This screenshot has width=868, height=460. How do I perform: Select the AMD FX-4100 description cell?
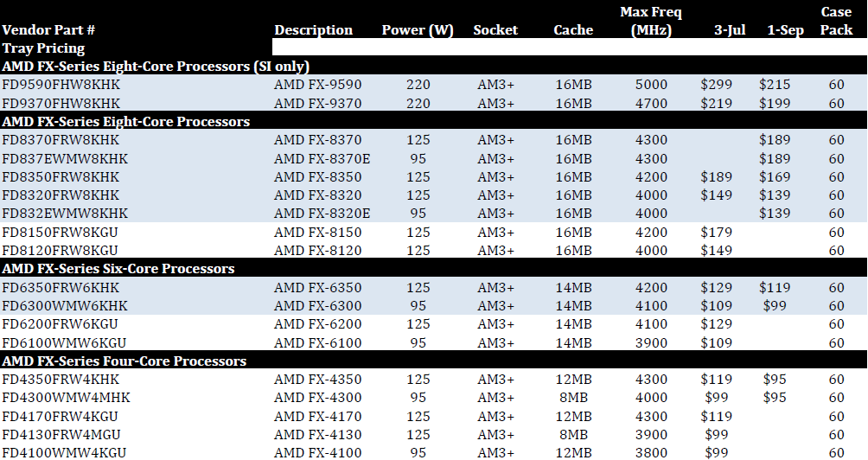pos(318,453)
